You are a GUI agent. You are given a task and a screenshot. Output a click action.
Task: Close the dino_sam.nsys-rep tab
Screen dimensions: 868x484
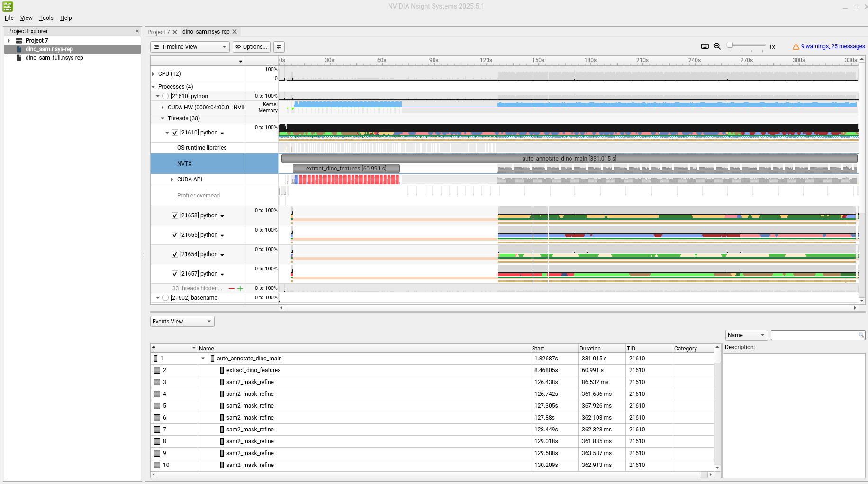(x=235, y=32)
